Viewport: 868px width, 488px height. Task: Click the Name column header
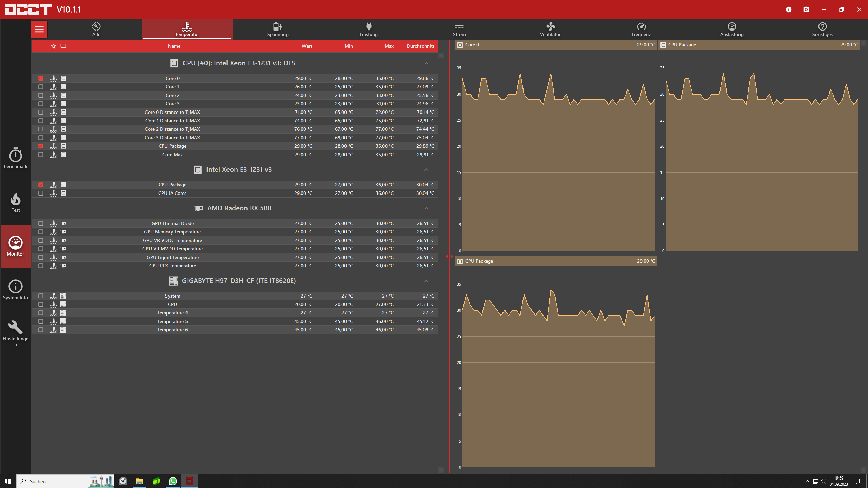(174, 46)
